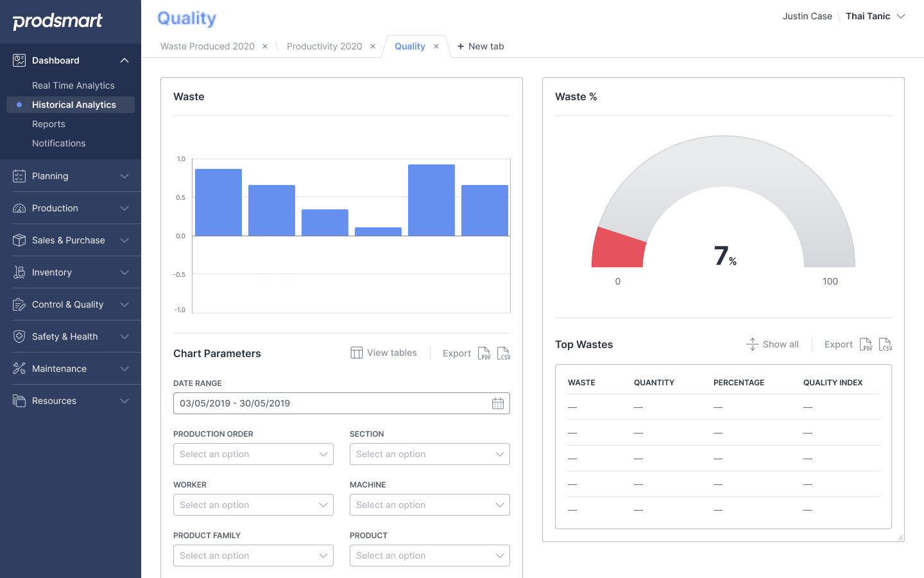This screenshot has height=578, width=924.
Task: Click the date range input field
Action: pyautogui.click(x=341, y=403)
